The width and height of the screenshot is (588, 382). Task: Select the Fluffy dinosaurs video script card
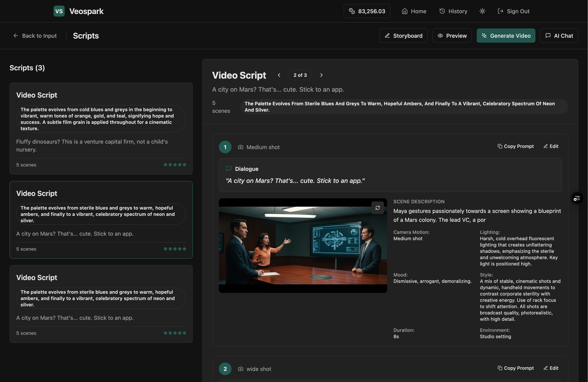pos(101,129)
